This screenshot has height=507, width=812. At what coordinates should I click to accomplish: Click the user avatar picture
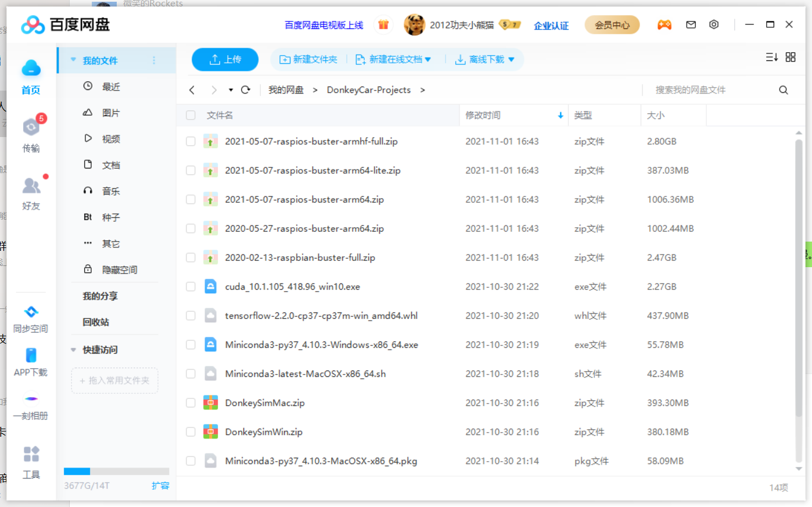click(414, 24)
